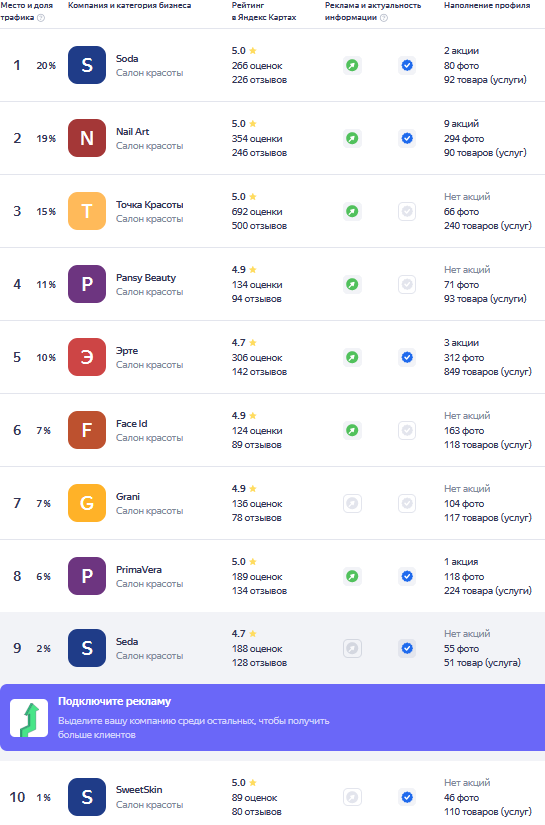The height and width of the screenshot is (825, 545).
Task: Click the grey verified badge for Face Id
Action: pos(407,430)
